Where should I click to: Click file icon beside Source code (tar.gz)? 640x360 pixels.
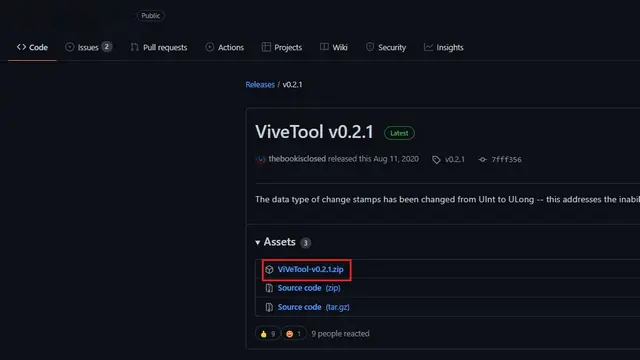coord(269,307)
